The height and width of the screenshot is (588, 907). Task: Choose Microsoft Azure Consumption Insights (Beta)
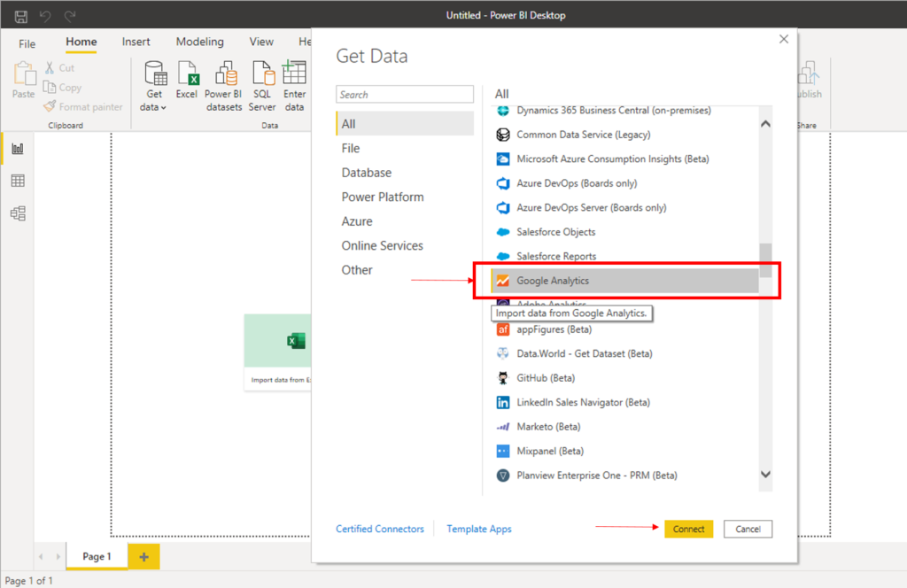point(613,159)
